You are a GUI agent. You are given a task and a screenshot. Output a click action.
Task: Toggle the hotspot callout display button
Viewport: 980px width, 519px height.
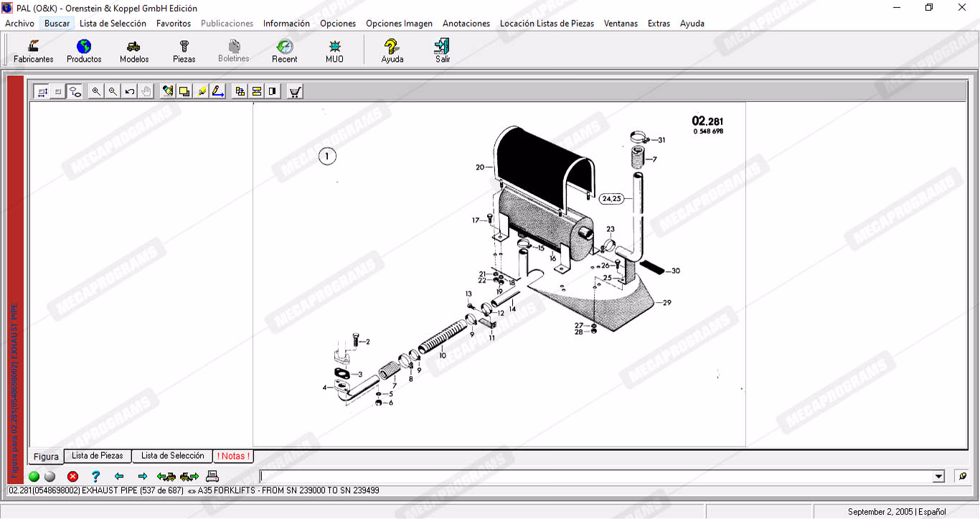(x=75, y=91)
